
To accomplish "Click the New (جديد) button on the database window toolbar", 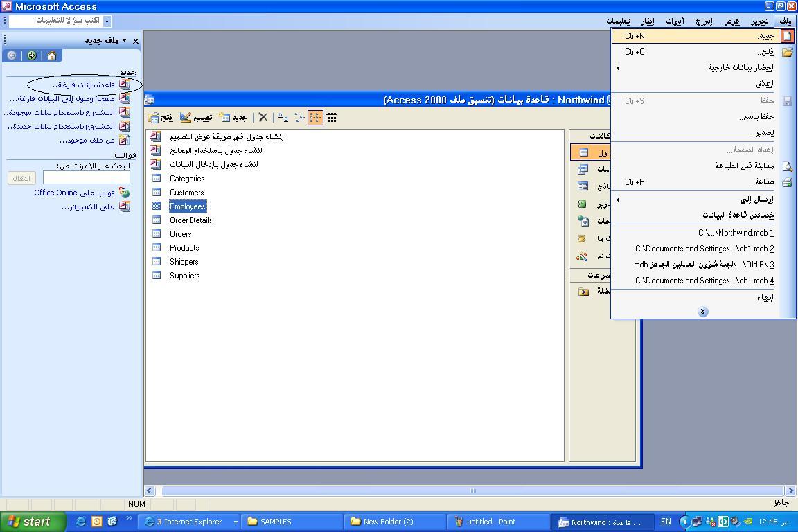I will (233, 118).
